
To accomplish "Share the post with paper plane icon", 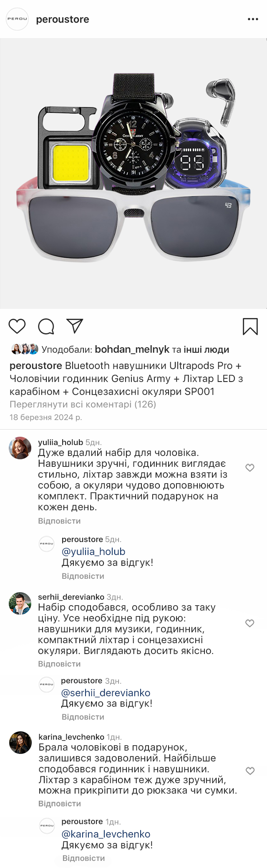I will (x=75, y=326).
